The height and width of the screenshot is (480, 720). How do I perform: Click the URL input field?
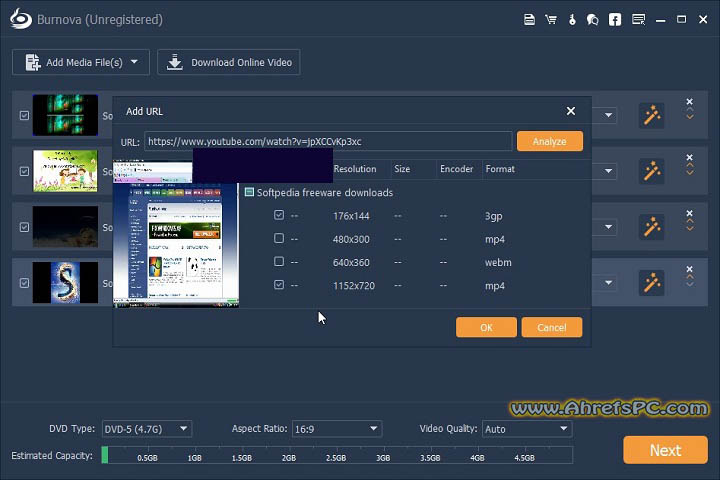coord(328,141)
